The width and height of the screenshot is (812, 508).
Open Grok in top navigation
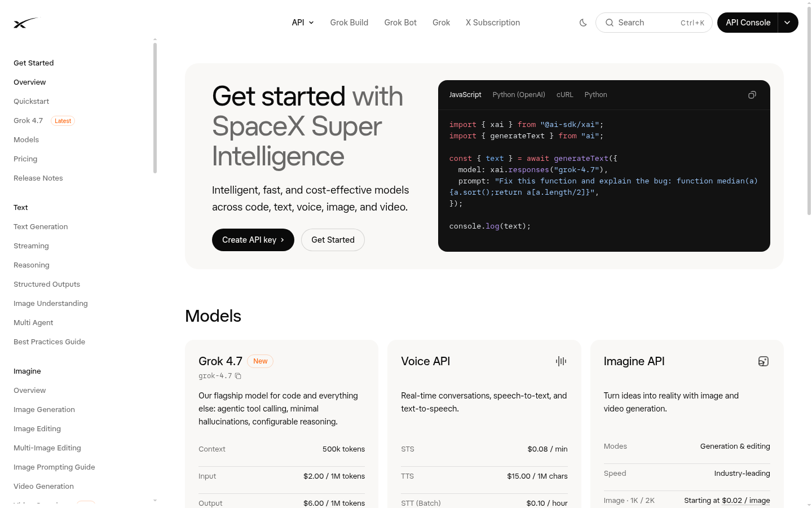coord(441,23)
